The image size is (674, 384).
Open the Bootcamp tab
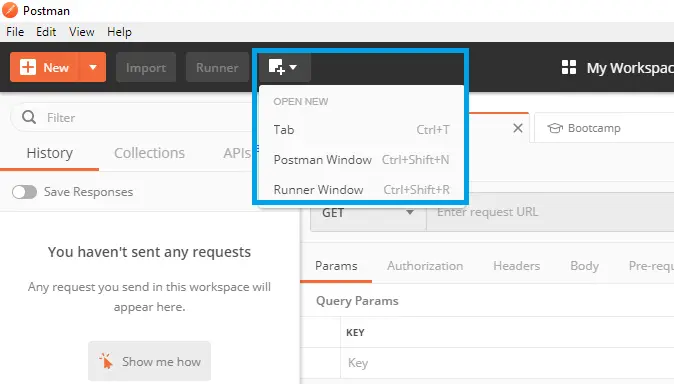604,128
